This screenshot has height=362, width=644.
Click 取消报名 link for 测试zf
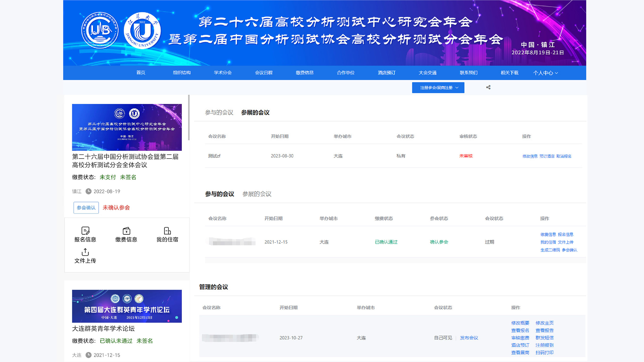tap(564, 156)
